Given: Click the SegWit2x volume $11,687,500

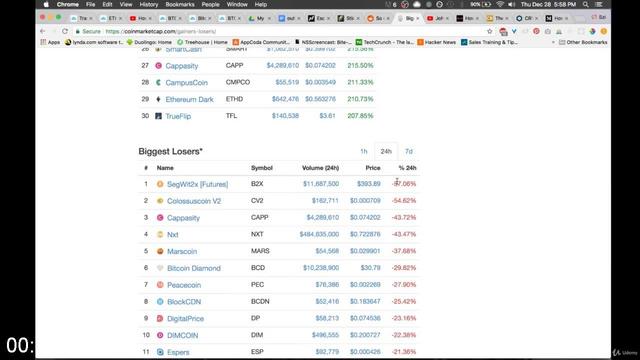Looking at the screenshot, I should coord(321,184).
